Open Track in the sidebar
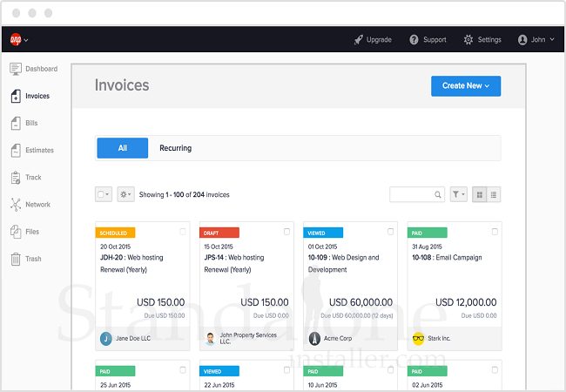The image size is (566, 392). click(33, 177)
